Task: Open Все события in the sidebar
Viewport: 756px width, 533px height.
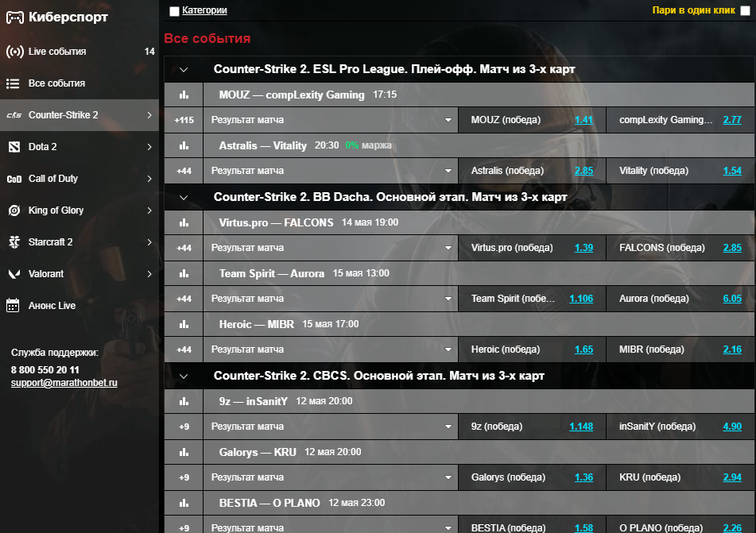Action: 79,83
